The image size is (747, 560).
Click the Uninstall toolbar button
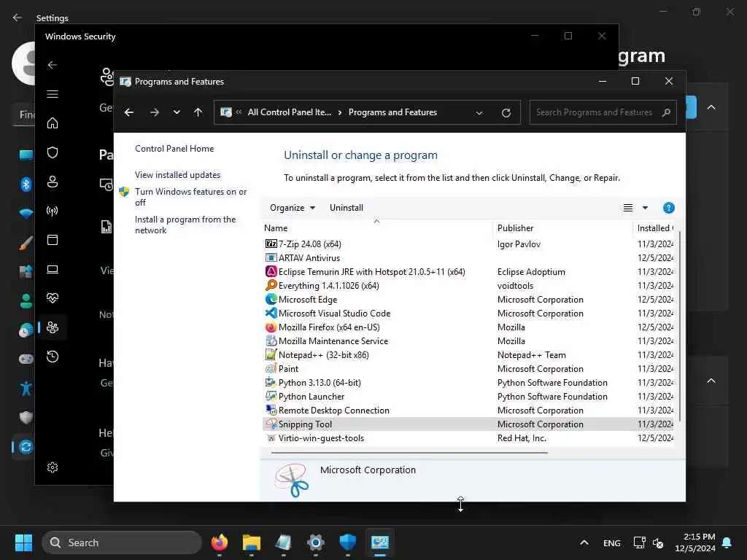[x=347, y=208]
